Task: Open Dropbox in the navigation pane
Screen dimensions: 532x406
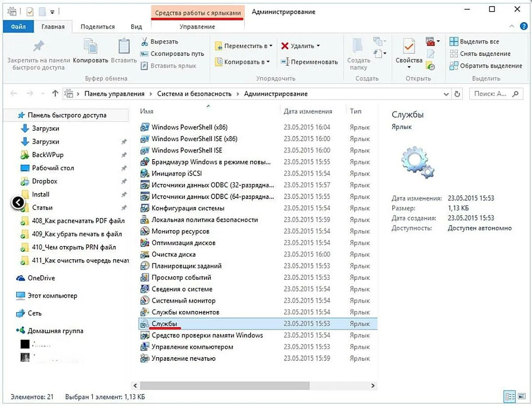Action: (x=44, y=181)
